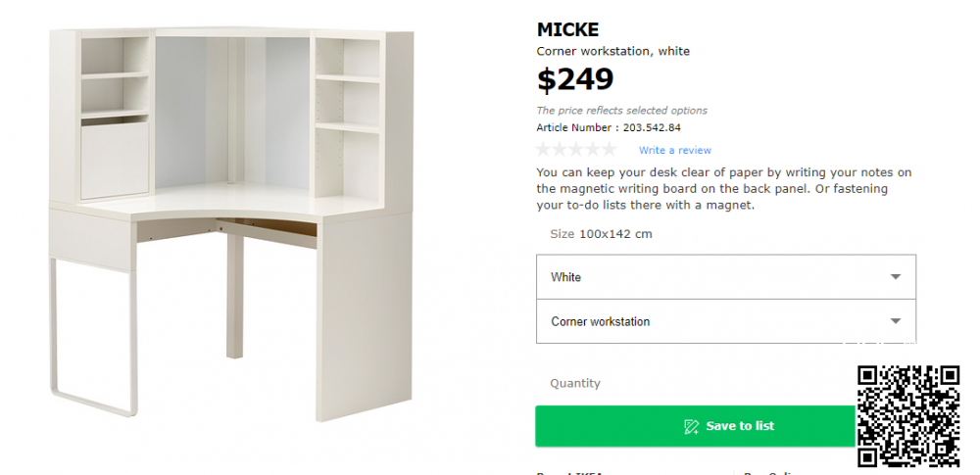This screenshot has height=475, width=980.
Task: Choose the fourth rating star
Action: tap(593, 150)
